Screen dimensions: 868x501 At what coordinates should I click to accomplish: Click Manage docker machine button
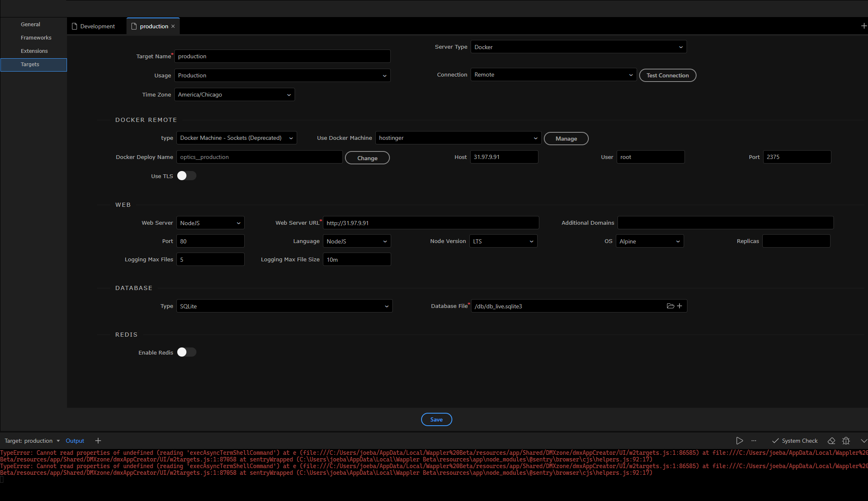(566, 139)
